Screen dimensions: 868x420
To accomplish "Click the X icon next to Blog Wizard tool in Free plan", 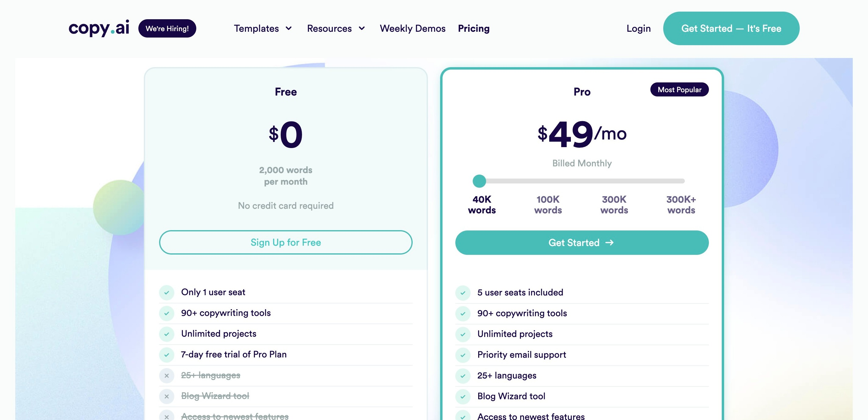I will click(x=166, y=396).
